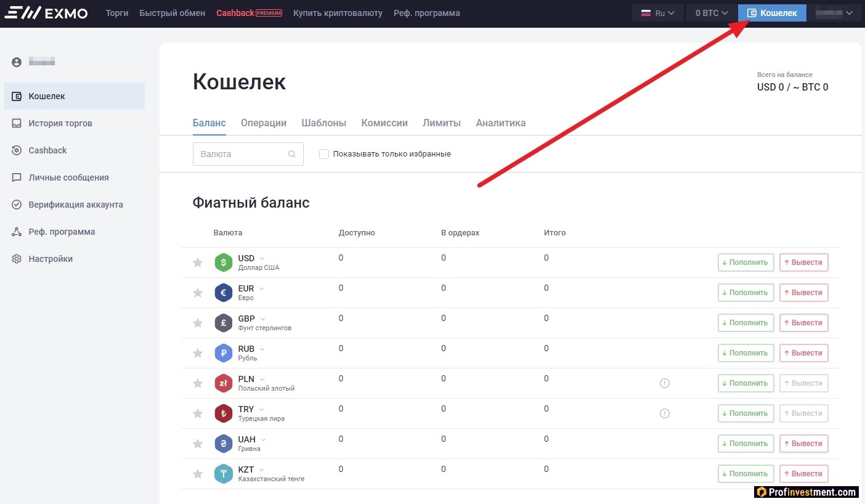Click Вывести for USD

point(804,262)
